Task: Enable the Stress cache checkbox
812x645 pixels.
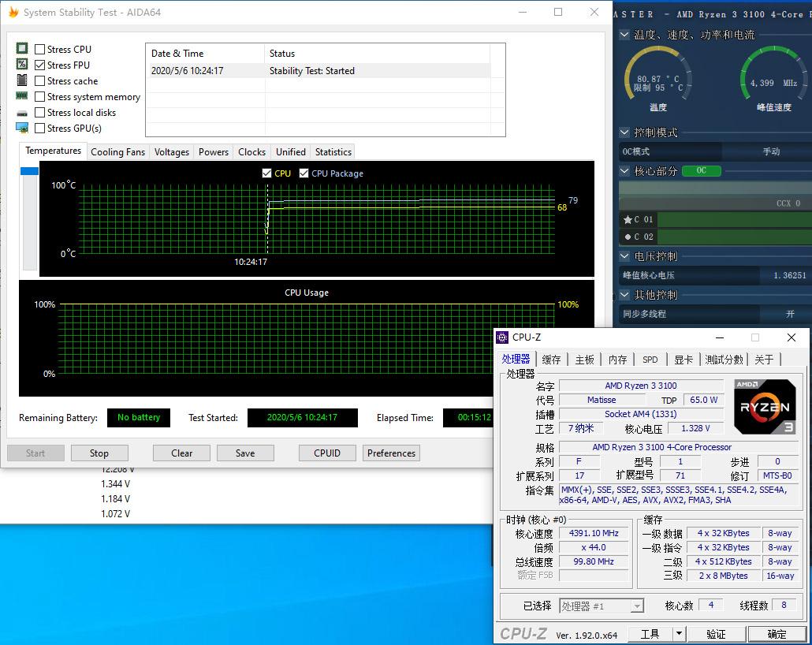Action: [39, 80]
